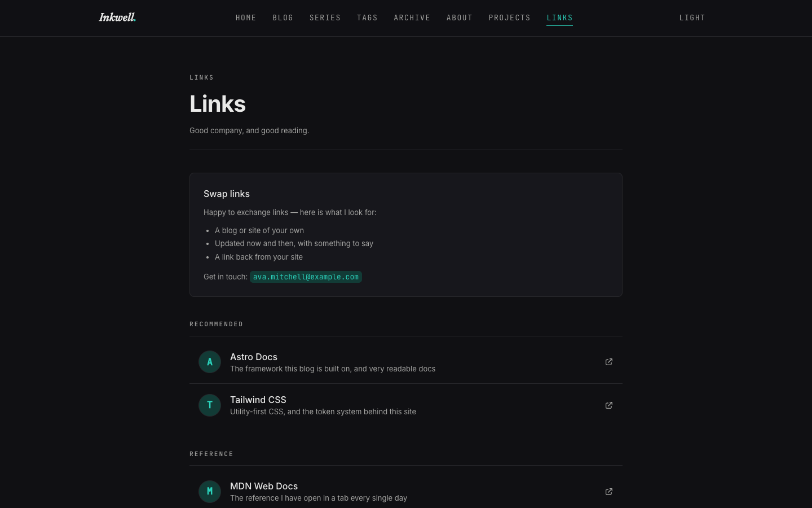Click the Inkwell logo

117,17
